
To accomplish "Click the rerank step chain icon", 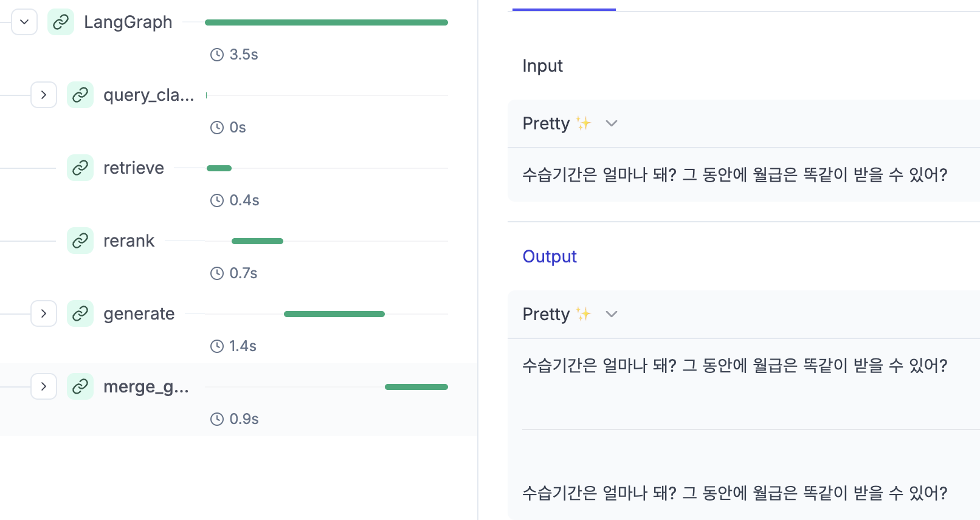I will 80,241.
